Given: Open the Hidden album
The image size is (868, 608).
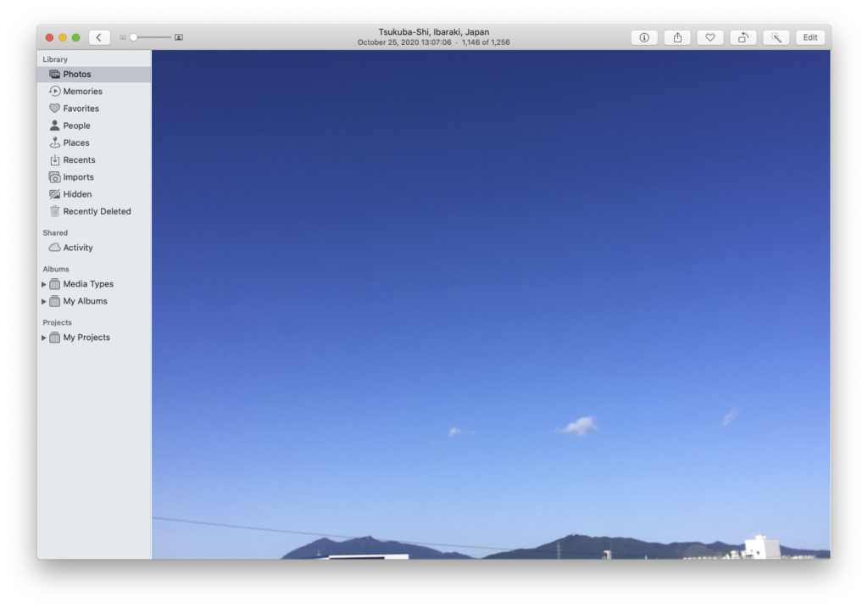Looking at the screenshot, I should tap(77, 194).
